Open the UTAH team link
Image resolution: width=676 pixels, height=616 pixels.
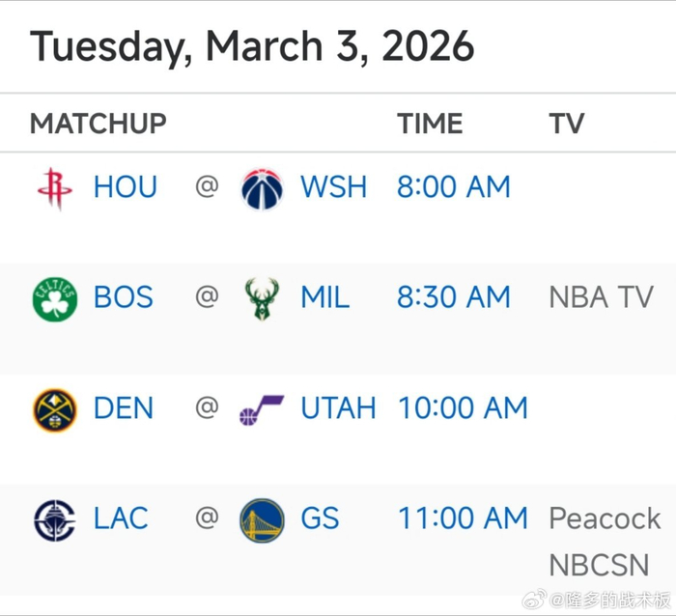coord(338,409)
